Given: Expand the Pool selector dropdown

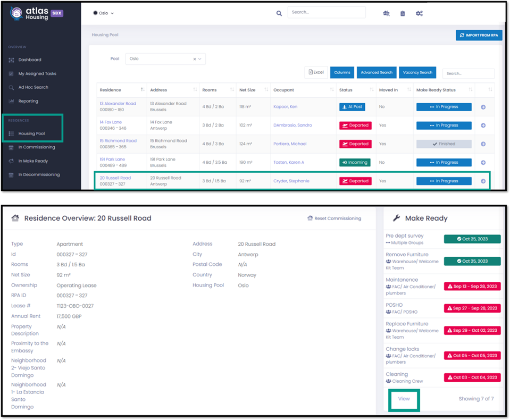Looking at the screenshot, I should click(x=200, y=59).
